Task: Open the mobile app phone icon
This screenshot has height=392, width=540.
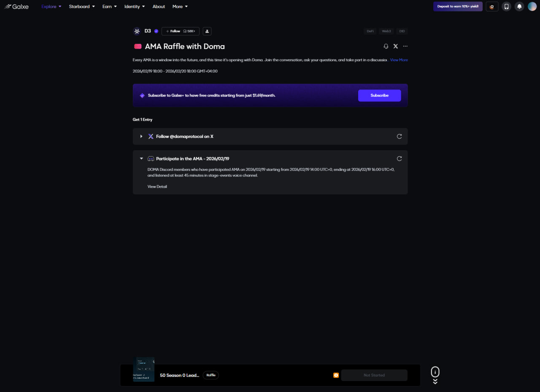Action: (506, 6)
